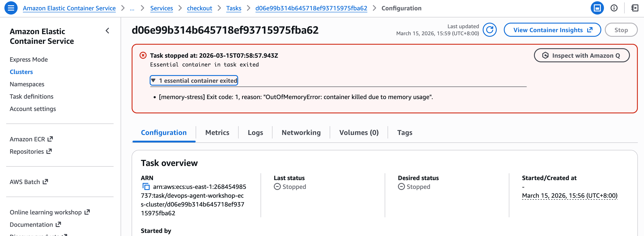Copy the task ARN with copy icon
Viewport: 644px width, 236px height.
[x=146, y=186]
